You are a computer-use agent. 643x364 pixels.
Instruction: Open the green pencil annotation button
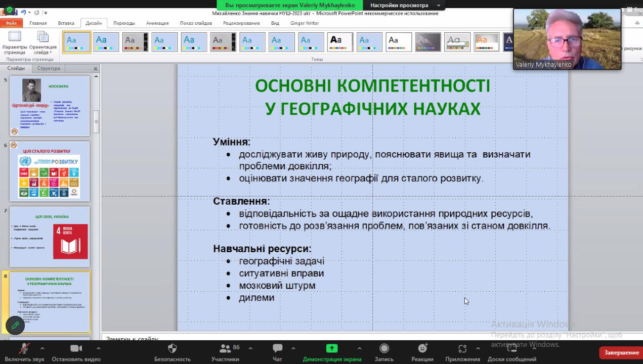pos(15,326)
